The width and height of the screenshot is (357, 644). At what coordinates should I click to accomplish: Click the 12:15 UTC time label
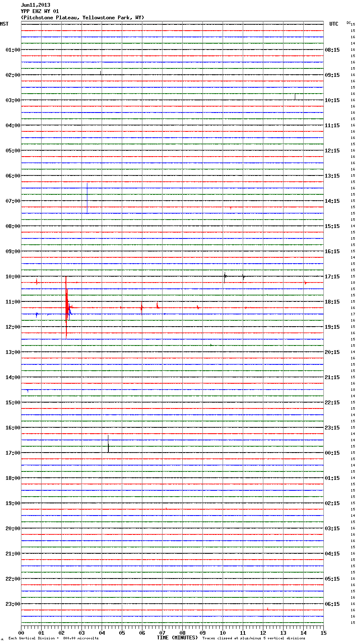point(332,151)
